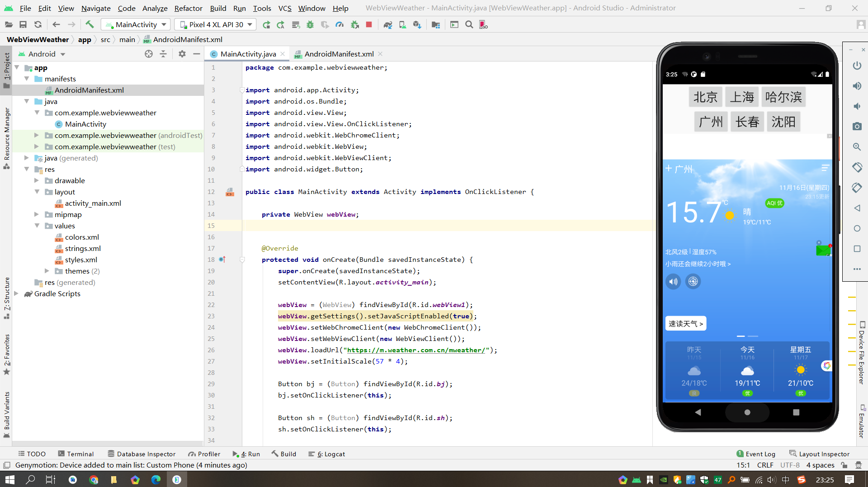The width and height of the screenshot is (868, 487).
Task: Tap the 上海 city button in the emulator
Action: tap(742, 97)
